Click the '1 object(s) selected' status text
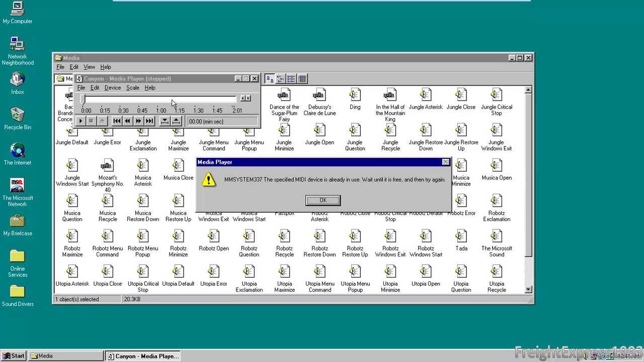 pyautogui.click(x=77, y=299)
